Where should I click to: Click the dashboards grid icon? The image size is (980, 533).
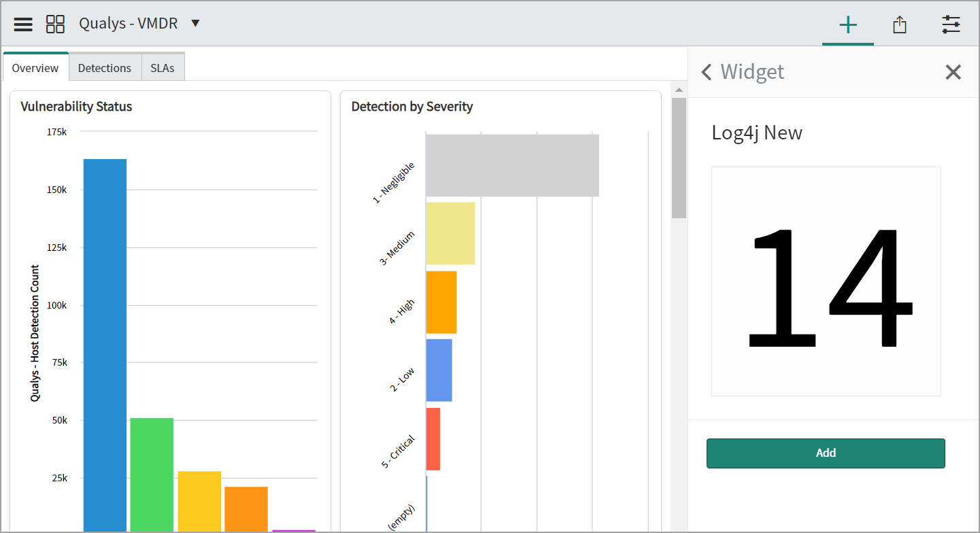55,24
